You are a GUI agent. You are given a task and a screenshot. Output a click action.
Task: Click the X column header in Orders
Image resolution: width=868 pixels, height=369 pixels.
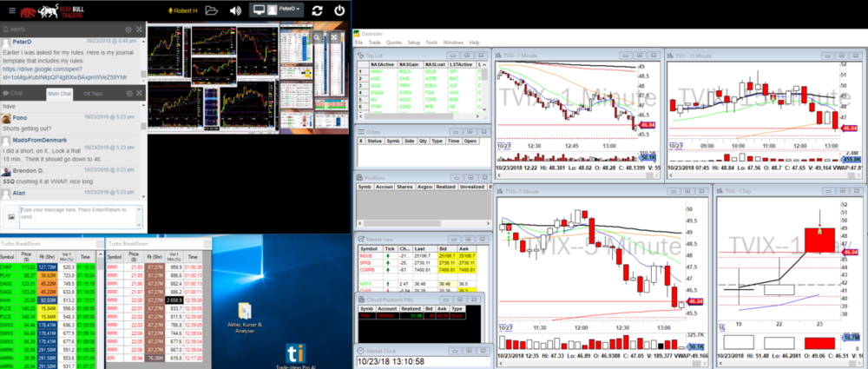coord(360,142)
